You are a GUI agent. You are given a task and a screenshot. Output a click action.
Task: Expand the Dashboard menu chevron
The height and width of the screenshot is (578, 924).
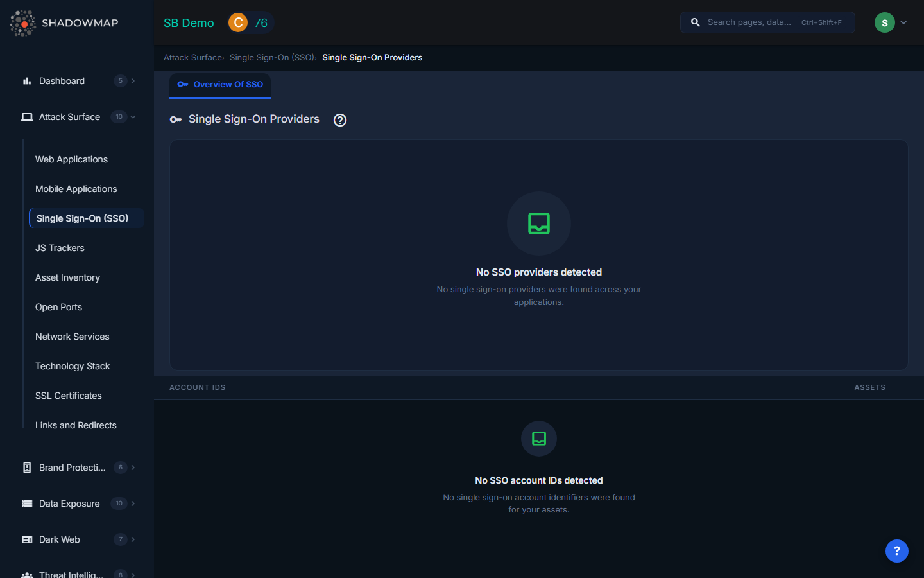click(133, 81)
